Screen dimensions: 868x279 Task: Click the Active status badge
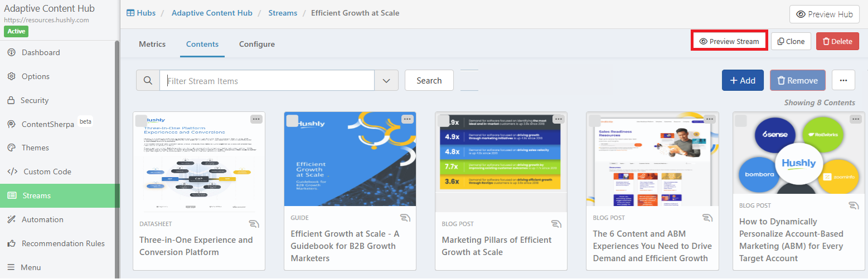pos(16,31)
